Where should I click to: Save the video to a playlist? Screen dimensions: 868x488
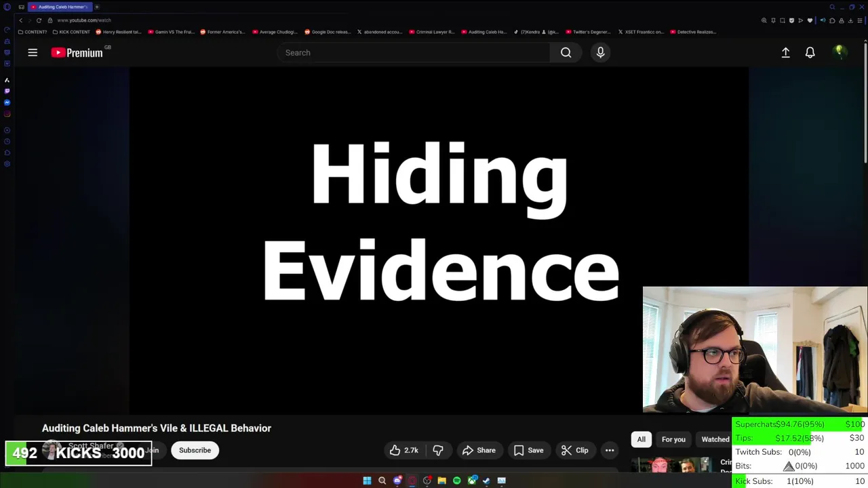click(x=528, y=450)
